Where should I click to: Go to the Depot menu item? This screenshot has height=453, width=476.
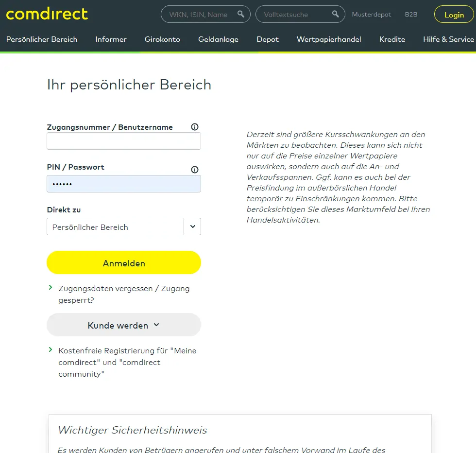point(268,39)
